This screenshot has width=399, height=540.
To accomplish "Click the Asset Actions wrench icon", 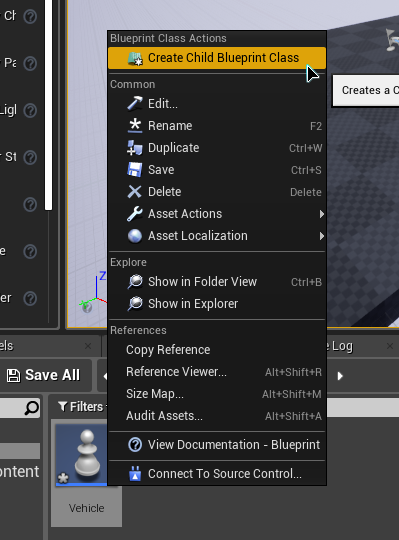I will (x=134, y=214).
